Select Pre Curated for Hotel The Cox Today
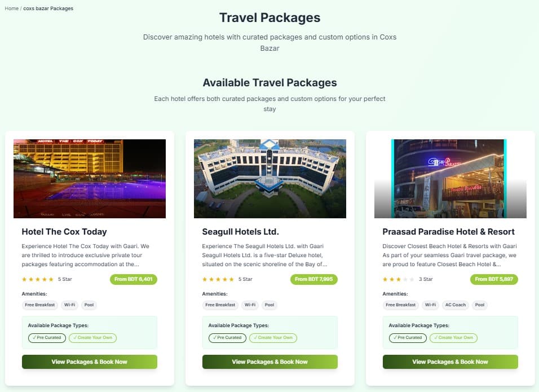This screenshot has width=539, height=392. (x=47, y=338)
